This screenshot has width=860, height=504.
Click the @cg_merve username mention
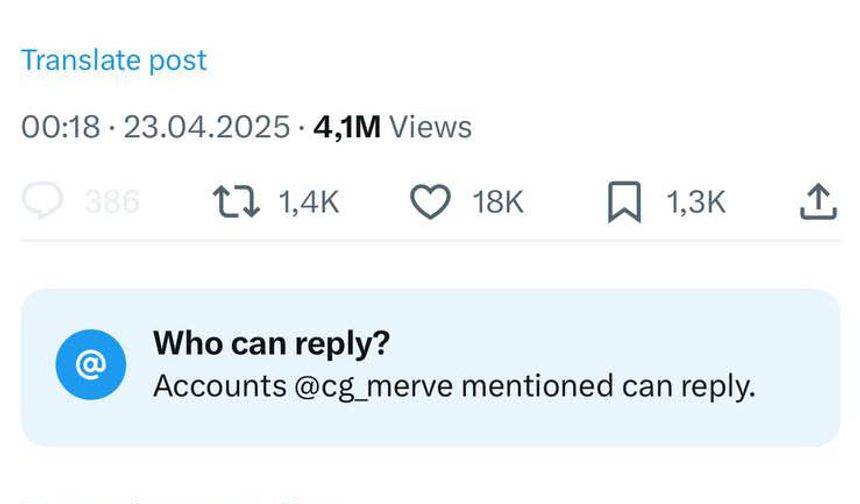coord(374,387)
